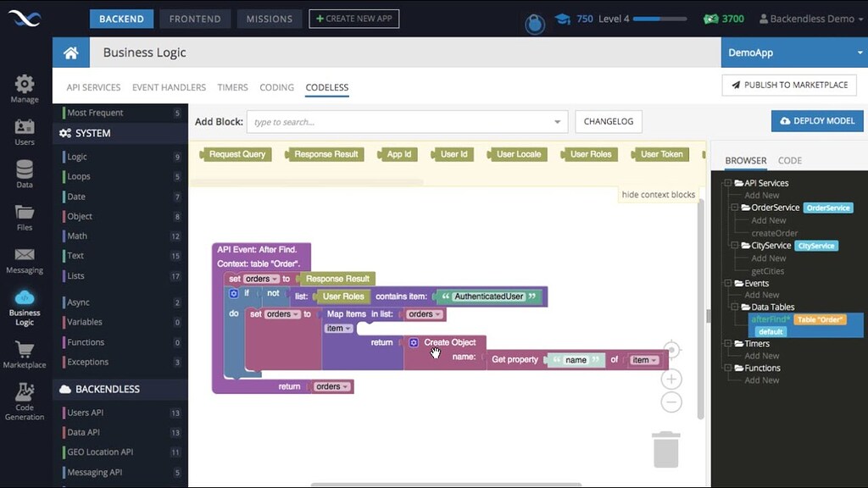
Task: Select the BROWSER panel tab
Action: 746,160
